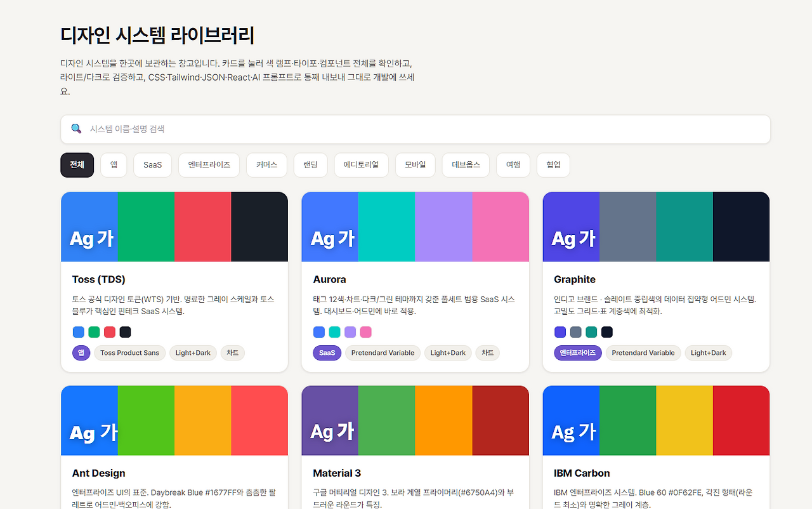Pick the small teal dot in the Aurora card
Screen dimensions: 812x509
334,332
